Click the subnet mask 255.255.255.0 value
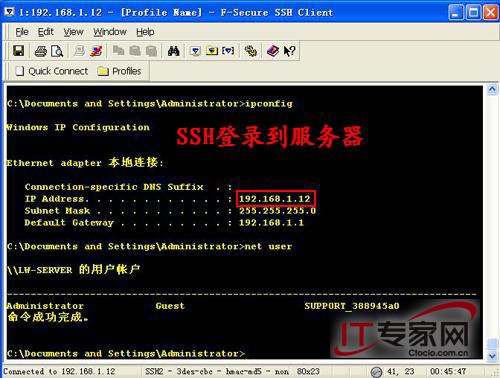This screenshot has width=500, height=378. [277, 211]
